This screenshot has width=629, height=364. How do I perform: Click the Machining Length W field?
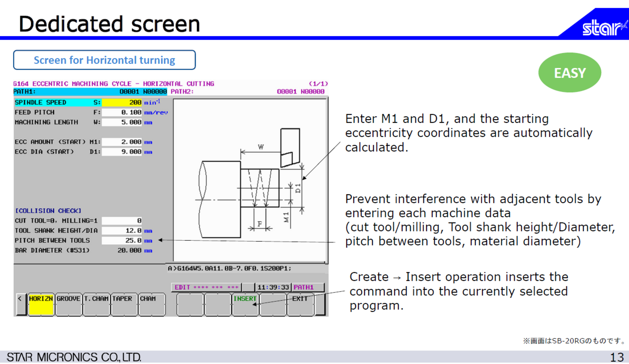pos(122,122)
